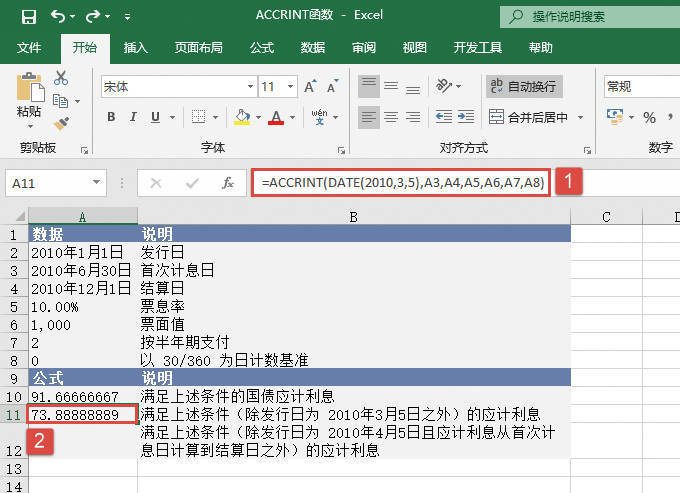Viewport: 680px width, 493px height.
Task: Open the underline style dropdown arrow
Action: (172, 117)
